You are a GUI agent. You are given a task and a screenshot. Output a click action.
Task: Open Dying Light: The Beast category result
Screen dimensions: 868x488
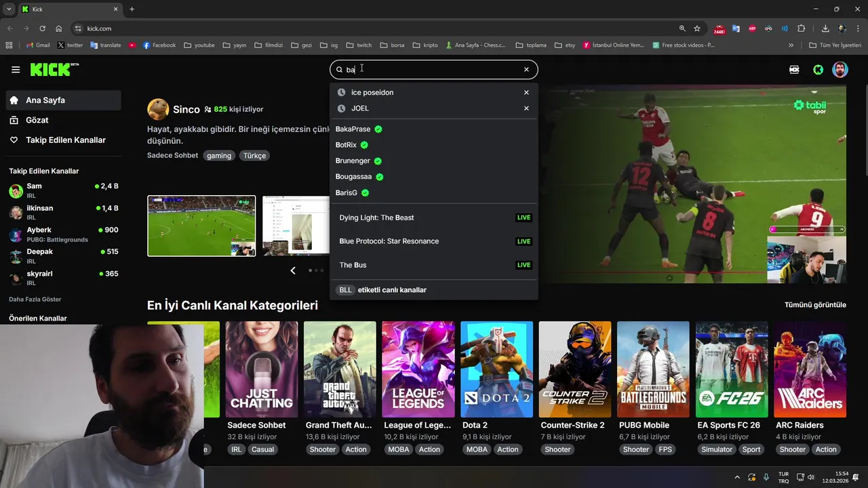434,218
